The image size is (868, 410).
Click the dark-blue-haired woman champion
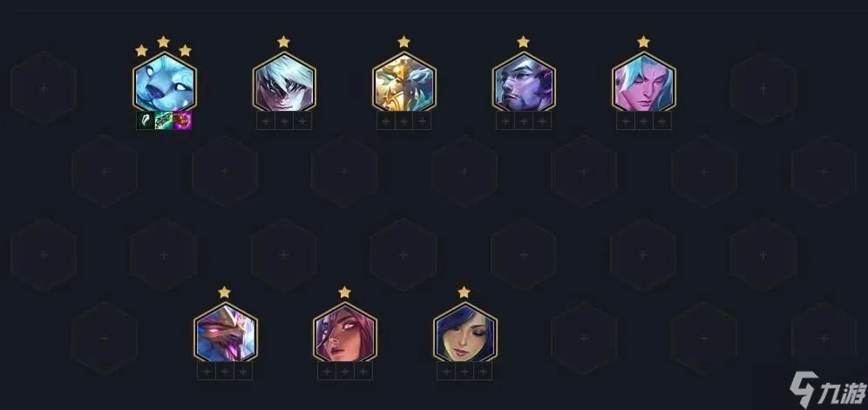tap(465, 332)
